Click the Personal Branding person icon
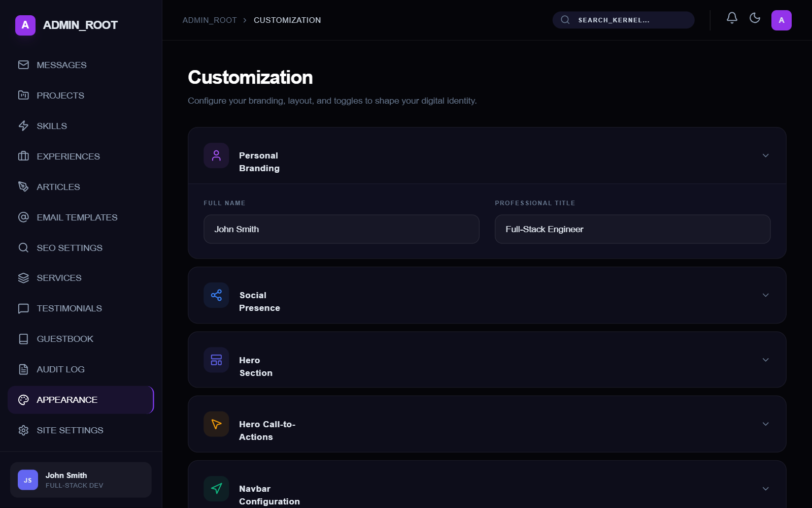The width and height of the screenshot is (812, 508). tap(216, 155)
